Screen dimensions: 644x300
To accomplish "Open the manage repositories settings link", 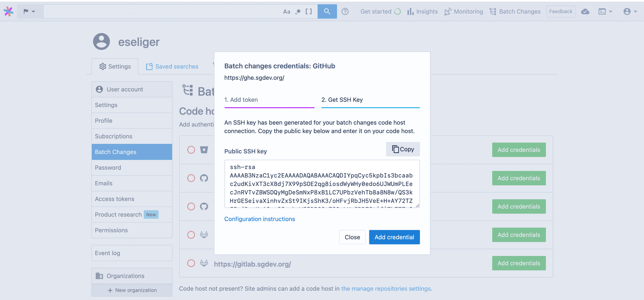I will pyautogui.click(x=386, y=289).
